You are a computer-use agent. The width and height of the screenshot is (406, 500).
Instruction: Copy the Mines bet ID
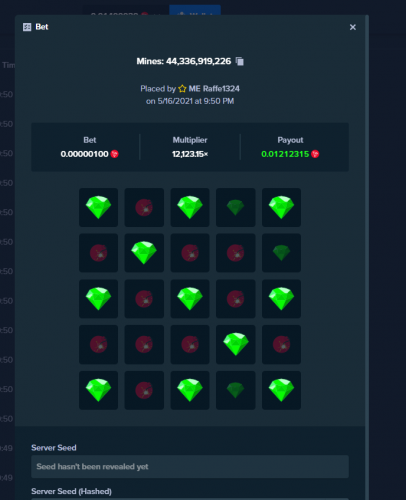click(x=240, y=61)
